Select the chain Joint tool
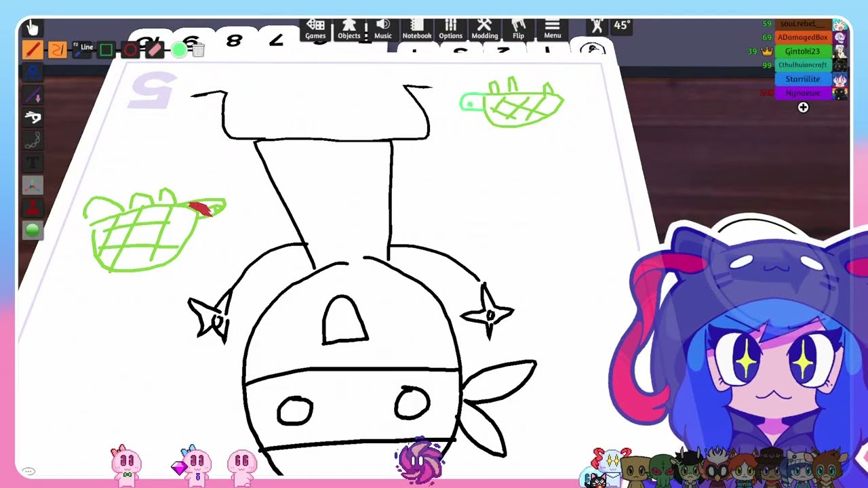The image size is (868, 488). pyautogui.click(x=33, y=140)
